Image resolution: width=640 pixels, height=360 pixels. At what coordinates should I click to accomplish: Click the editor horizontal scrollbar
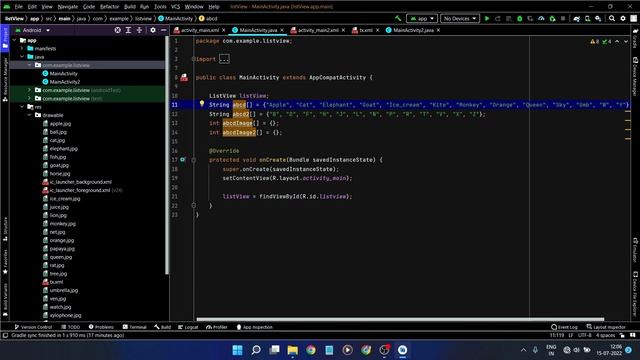pyautogui.click(x=400, y=319)
